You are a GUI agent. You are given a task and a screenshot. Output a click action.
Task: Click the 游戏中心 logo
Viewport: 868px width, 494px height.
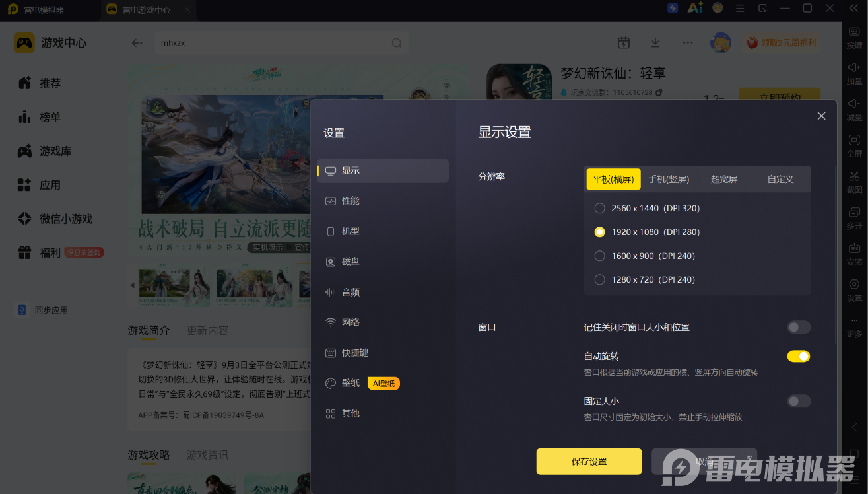(x=50, y=43)
